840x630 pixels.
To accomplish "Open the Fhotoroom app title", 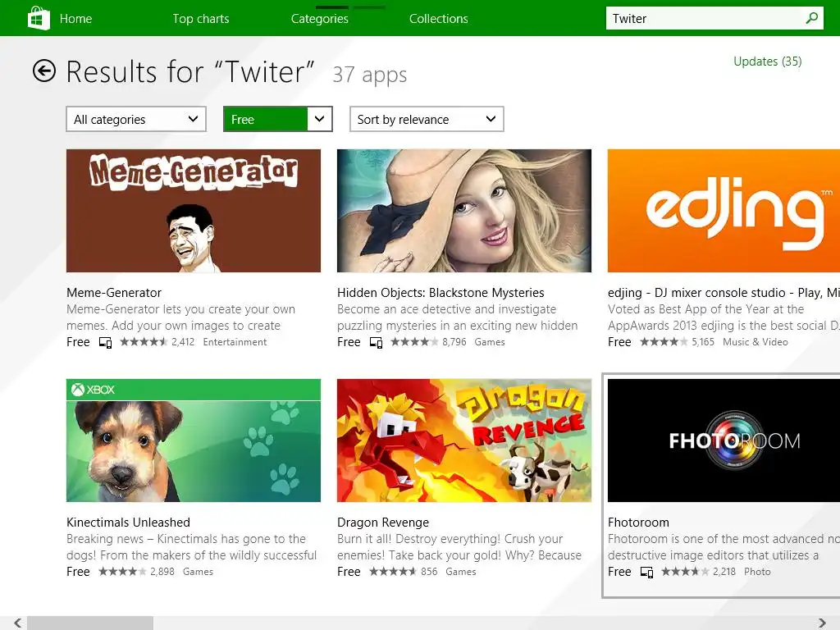I will pyautogui.click(x=638, y=523).
